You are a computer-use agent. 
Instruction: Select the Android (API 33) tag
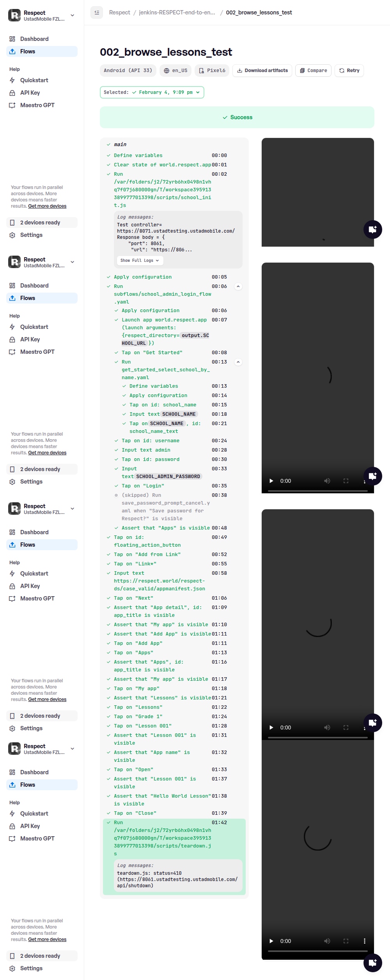click(x=128, y=71)
